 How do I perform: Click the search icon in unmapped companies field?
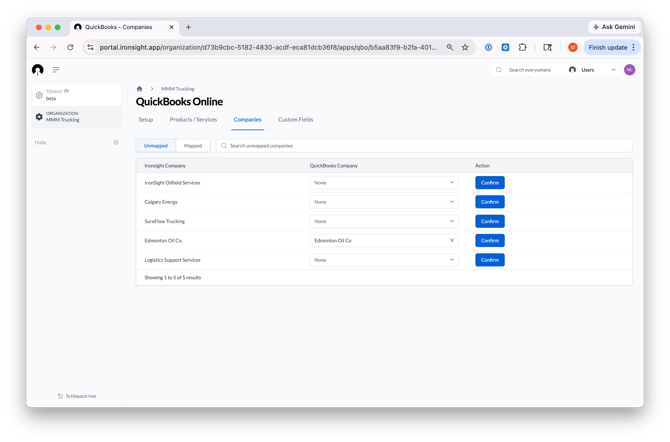point(223,146)
